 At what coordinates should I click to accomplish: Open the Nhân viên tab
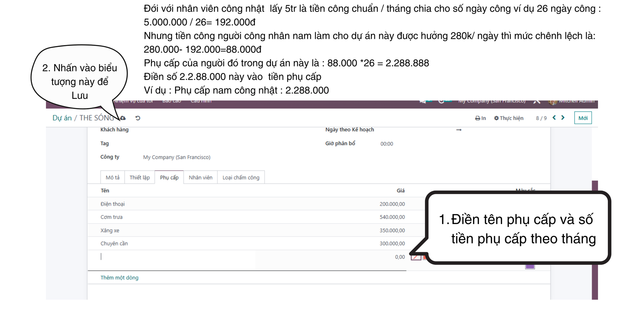pyautogui.click(x=200, y=177)
